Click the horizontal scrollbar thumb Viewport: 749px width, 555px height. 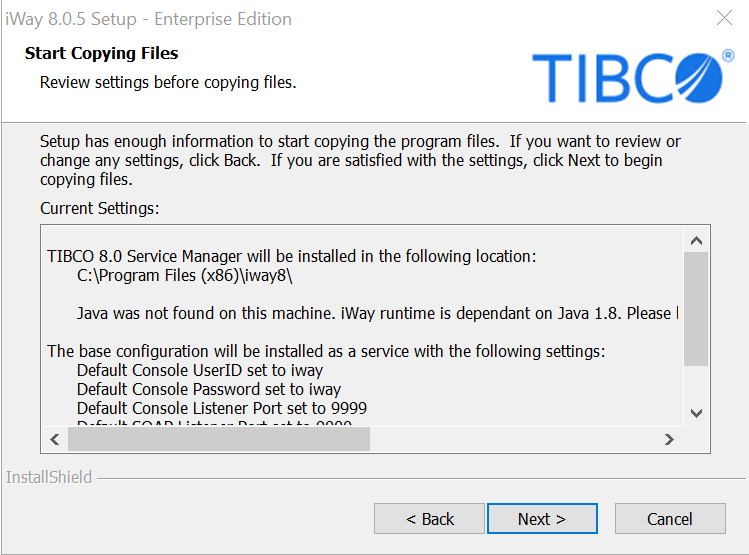[219, 439]
